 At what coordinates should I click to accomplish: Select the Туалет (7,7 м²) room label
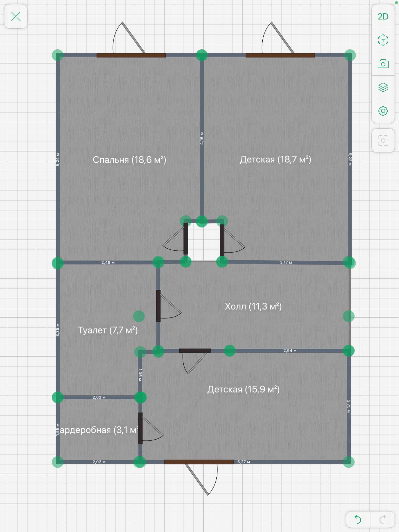[x=108, y=330]
